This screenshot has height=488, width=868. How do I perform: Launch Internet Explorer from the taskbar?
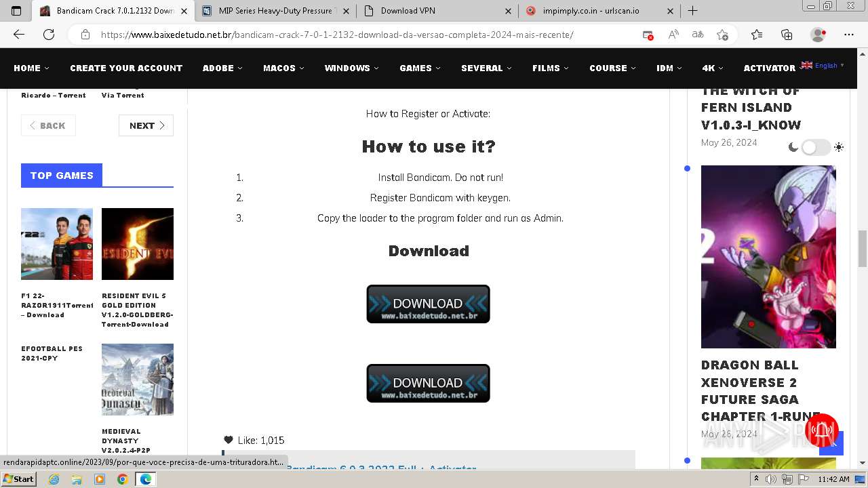point(54,479)
